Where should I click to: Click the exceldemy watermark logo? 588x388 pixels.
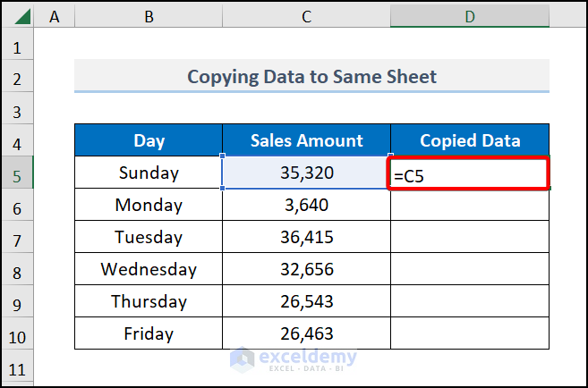[294, 358]
